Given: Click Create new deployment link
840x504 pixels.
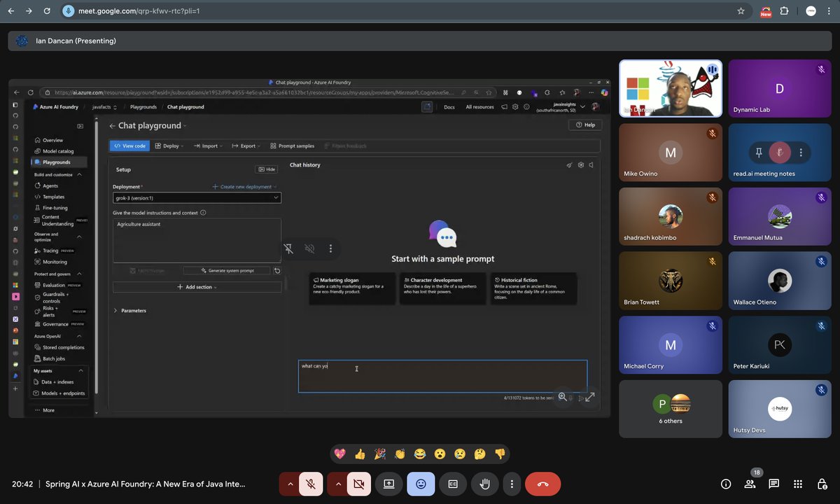Looking at the screenshot, I should [244, 187].
